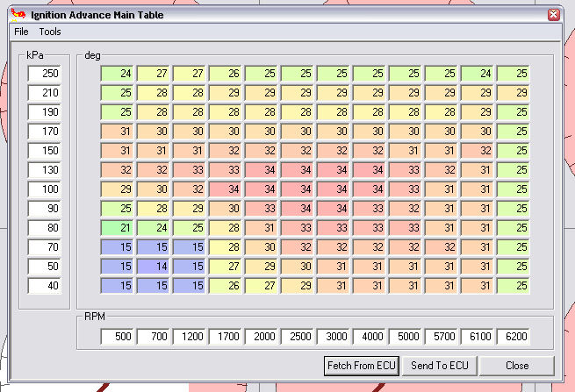This screenshot has height=392, width=575.
Task: Select the 210 kPa input field
Action: (x=45, y=93)
